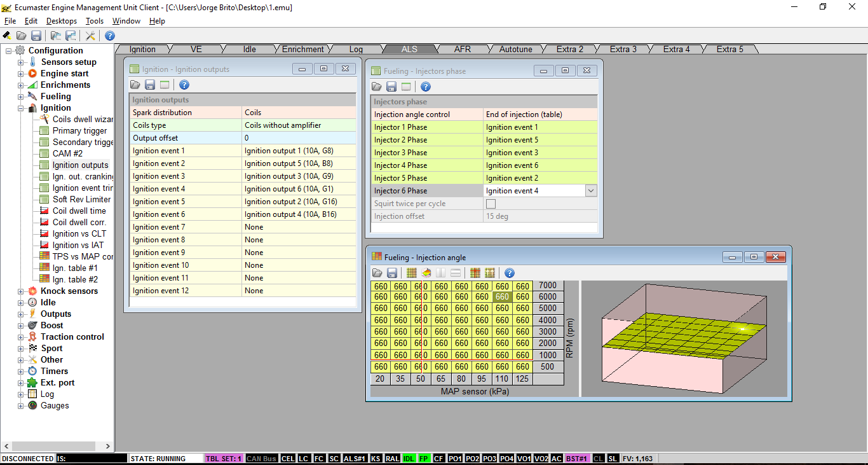Click the connect-to-device icon in main toolbar

[x=7, y=36]
